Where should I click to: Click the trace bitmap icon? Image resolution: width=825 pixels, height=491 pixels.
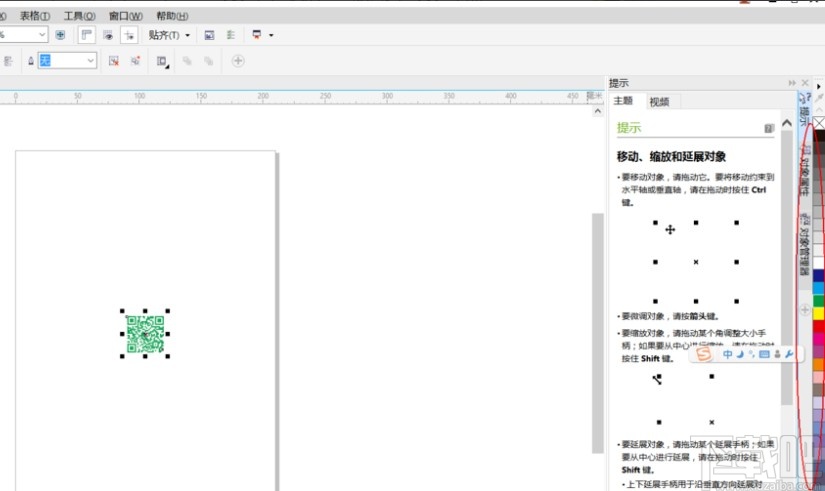click(x=135, y=61)
